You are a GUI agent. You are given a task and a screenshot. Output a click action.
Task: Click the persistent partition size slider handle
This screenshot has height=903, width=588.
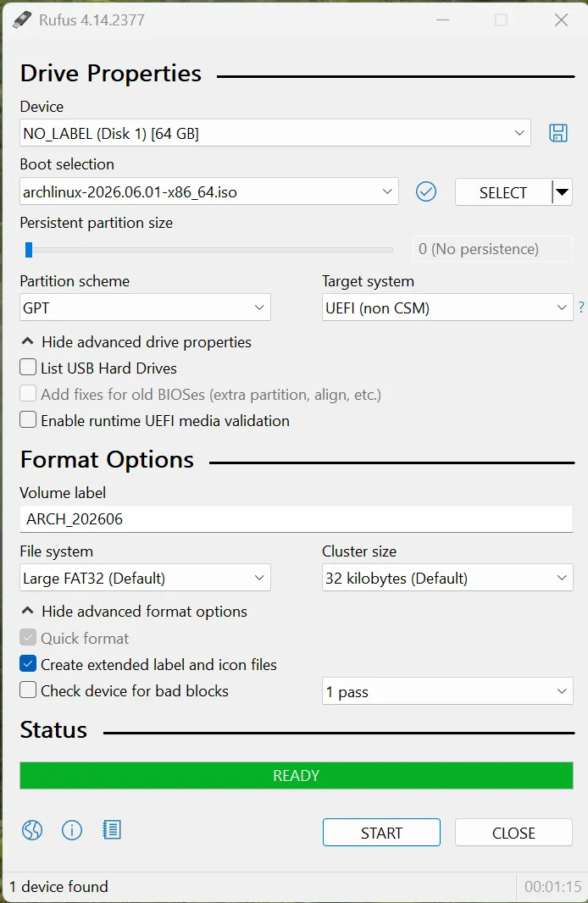pos(29,250)
